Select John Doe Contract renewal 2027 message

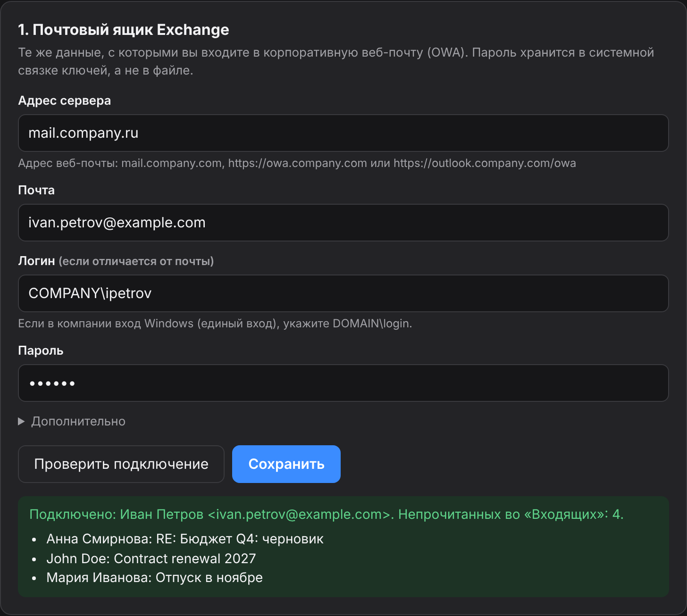151,558
